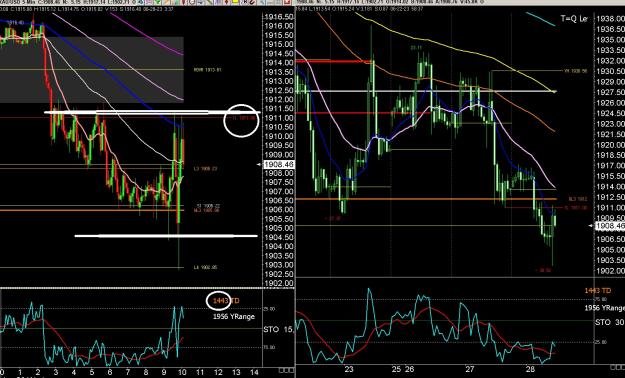Click the 1938.00 level on right price axis
This screenshot has height=378, width=625.
(x=610, y=18)
